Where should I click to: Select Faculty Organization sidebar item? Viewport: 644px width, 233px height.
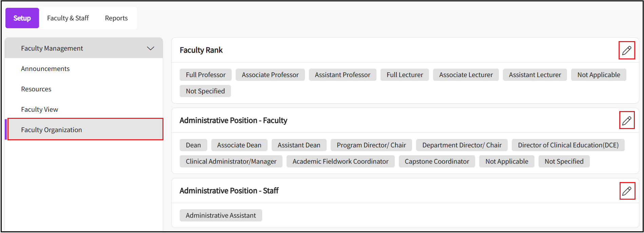tap(51, 130)
